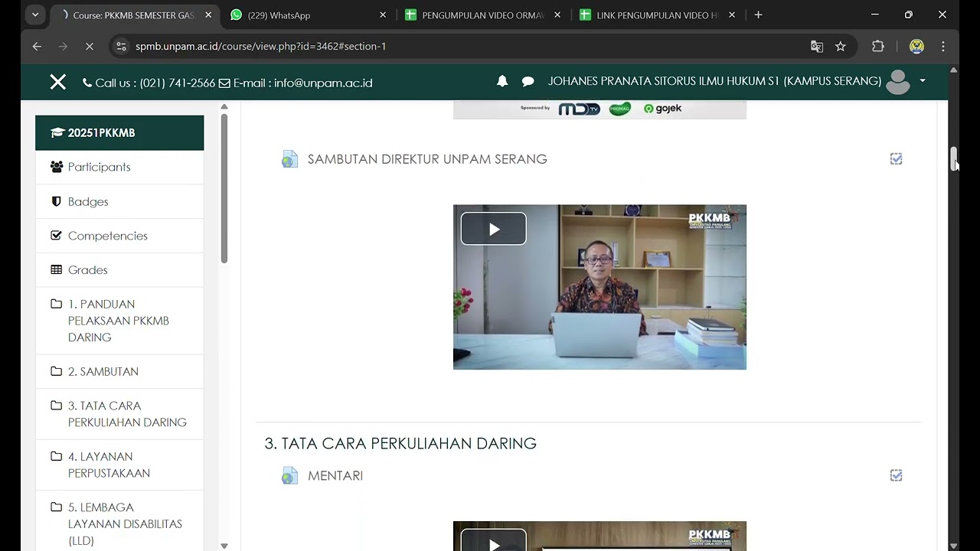Image resolution: width=980 pixels, height=551 pixels.
Task: Close the course navigation drawer X icon
Action: click(58, 82)
